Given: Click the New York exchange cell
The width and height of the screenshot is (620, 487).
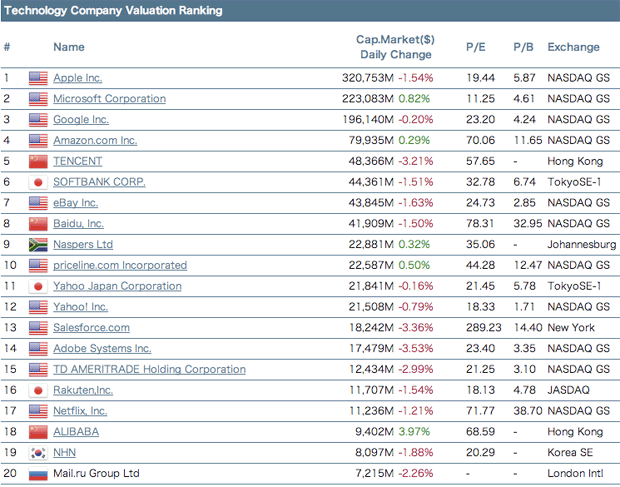Looking at the screenshot, I should tap(571, 328).
